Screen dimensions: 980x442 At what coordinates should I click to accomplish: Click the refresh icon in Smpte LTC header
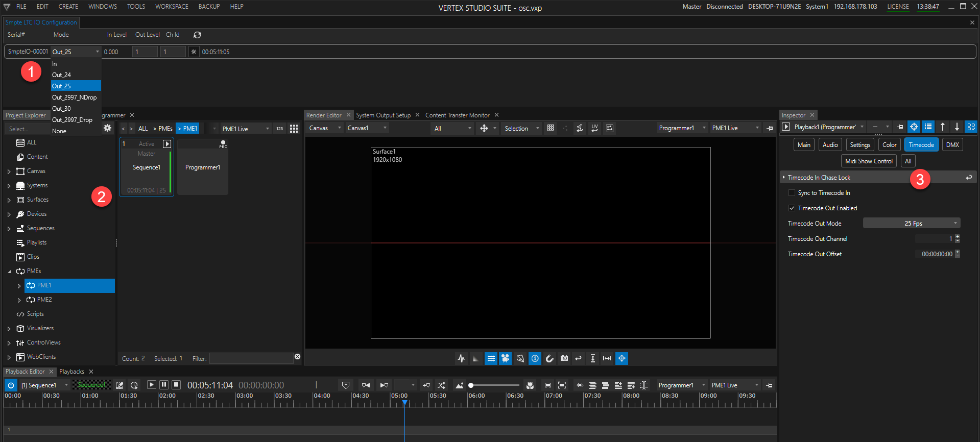pos(197,35)
